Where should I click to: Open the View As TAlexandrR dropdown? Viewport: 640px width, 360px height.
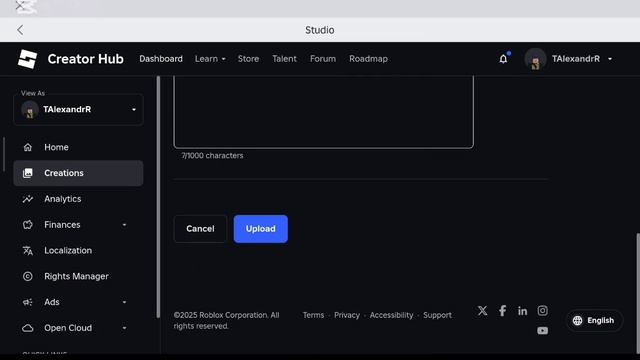coord(78,110)
